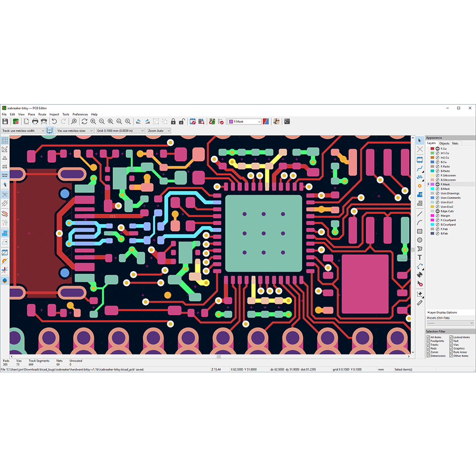Uncheck Zones in Selection Filter

click(x=428, y=352)
